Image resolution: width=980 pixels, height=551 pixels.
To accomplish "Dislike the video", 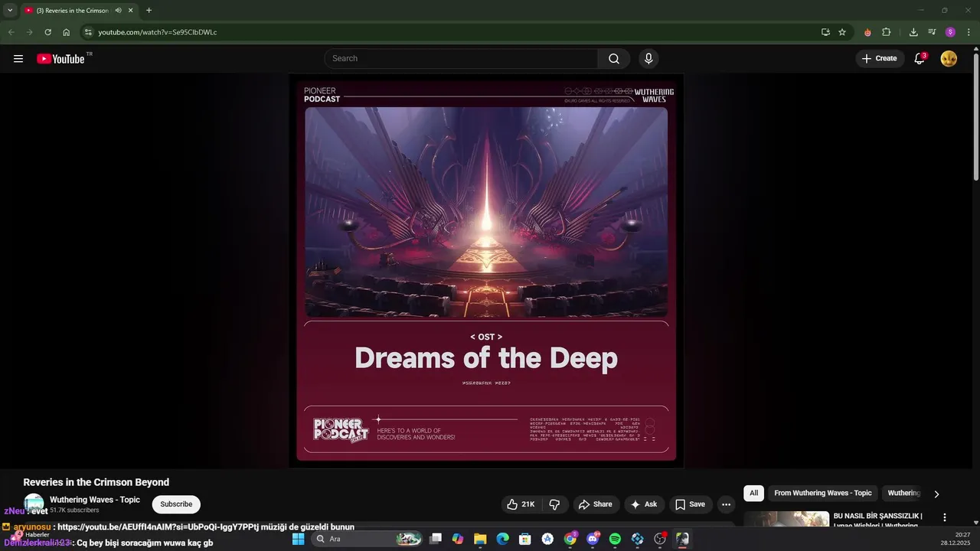I will (x=554, y=504).
